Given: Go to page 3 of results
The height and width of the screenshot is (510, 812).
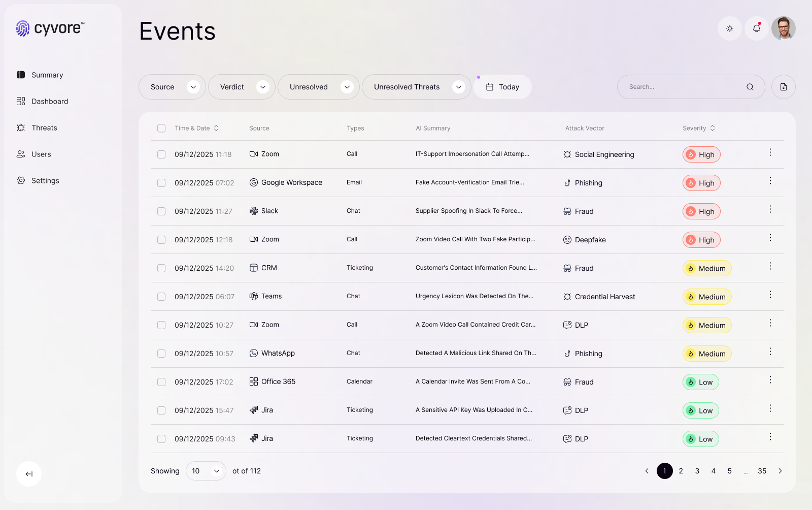Looking at the screenshot, I should (697, 471).
